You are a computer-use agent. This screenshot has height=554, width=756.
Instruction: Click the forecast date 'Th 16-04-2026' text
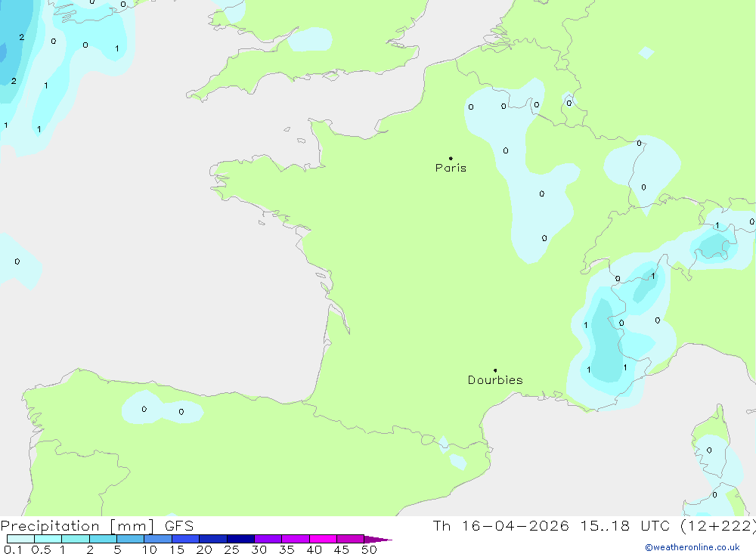click(500, 525)
